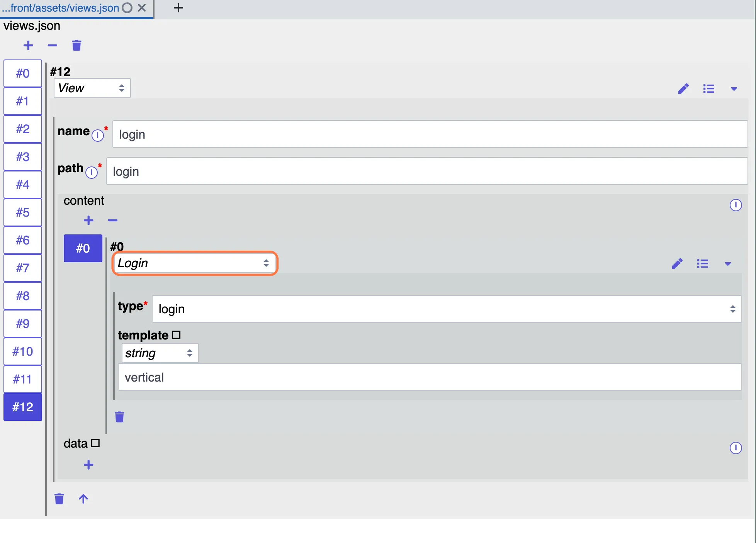The image size is (756, 543).
Task: Delete item #12 with bottom trash icon
Action: (x=59, y=499)
